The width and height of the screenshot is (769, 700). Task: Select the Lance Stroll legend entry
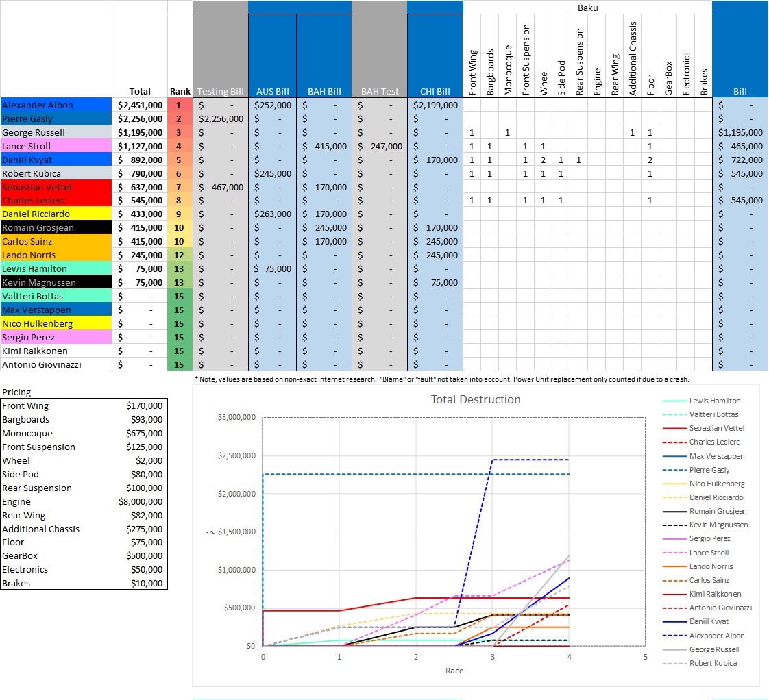tap(696, 553)
